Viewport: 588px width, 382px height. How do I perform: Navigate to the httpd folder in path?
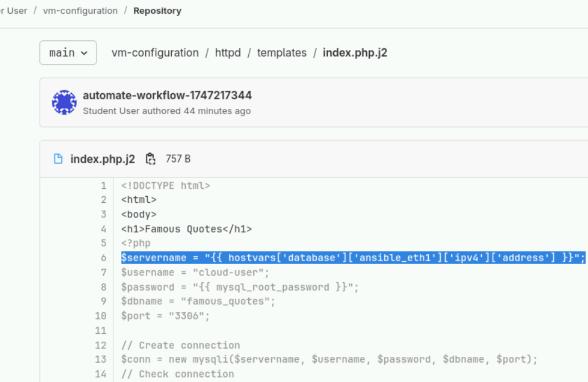[228, 53]
